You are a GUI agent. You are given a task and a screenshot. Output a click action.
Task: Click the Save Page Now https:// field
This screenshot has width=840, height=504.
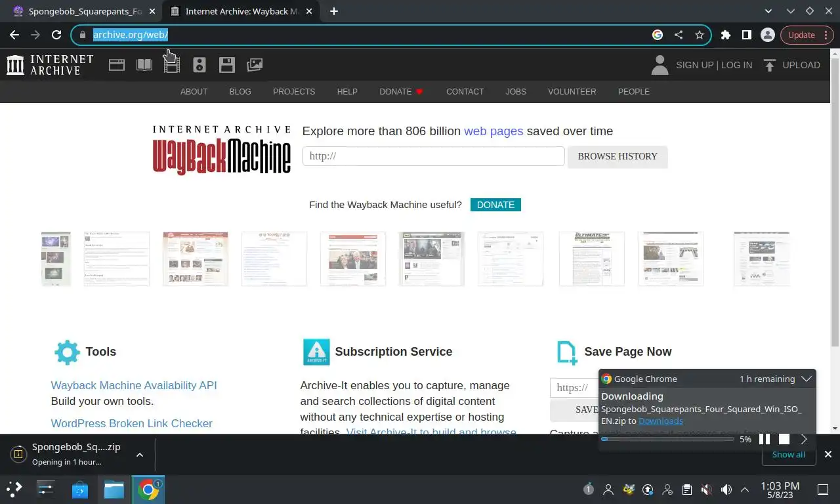pos(574,387)
